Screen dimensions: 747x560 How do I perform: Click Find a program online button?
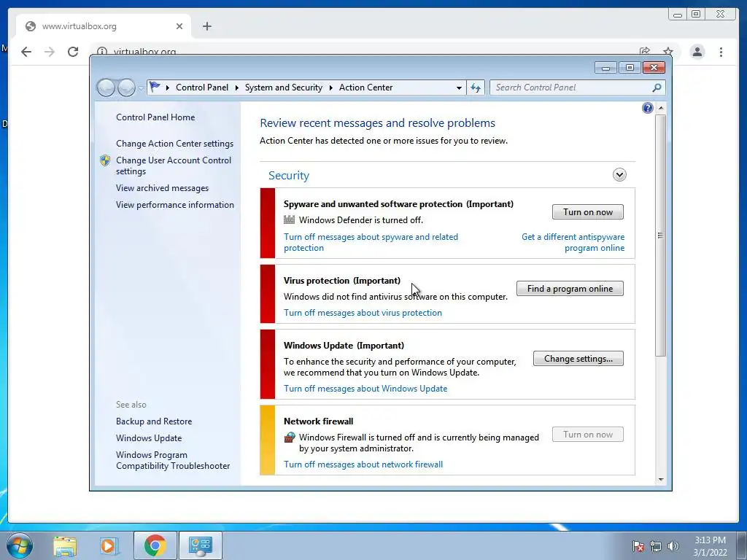click(x=570, y=289)
